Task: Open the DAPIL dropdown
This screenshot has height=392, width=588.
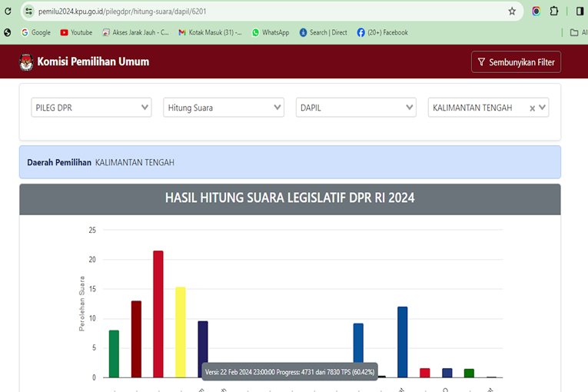Action: click(x=356, y=108)
